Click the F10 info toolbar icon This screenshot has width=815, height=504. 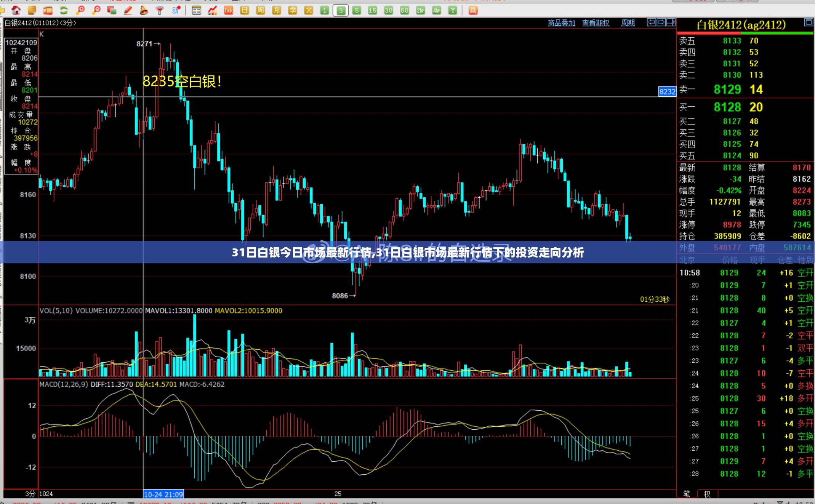click(48, 10)
